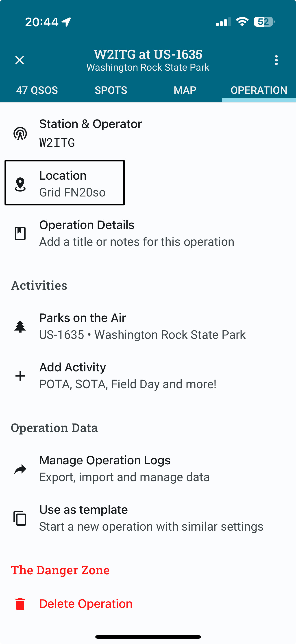Open the three-dot overflow menu

pyautogui.click(x=276, y=60)
